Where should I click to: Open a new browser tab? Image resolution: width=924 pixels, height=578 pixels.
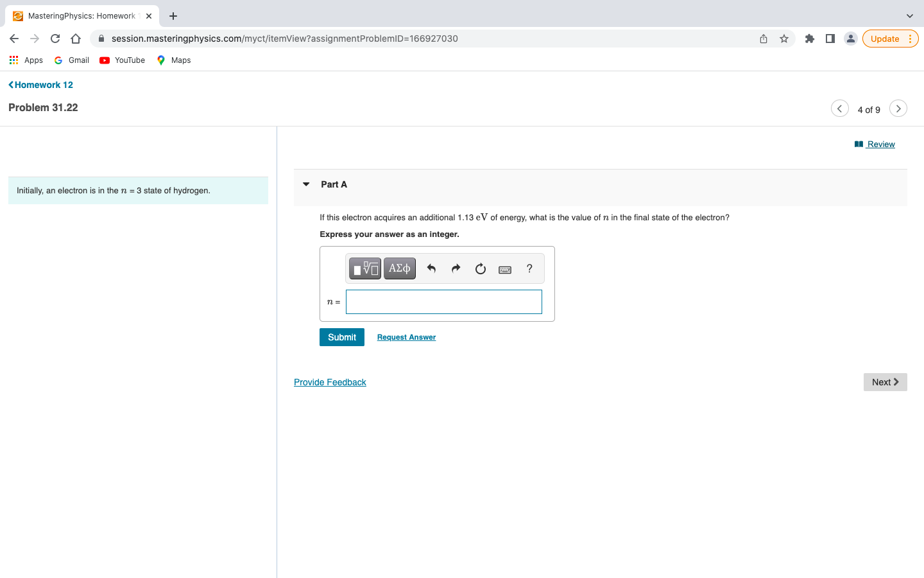point(173,16)
